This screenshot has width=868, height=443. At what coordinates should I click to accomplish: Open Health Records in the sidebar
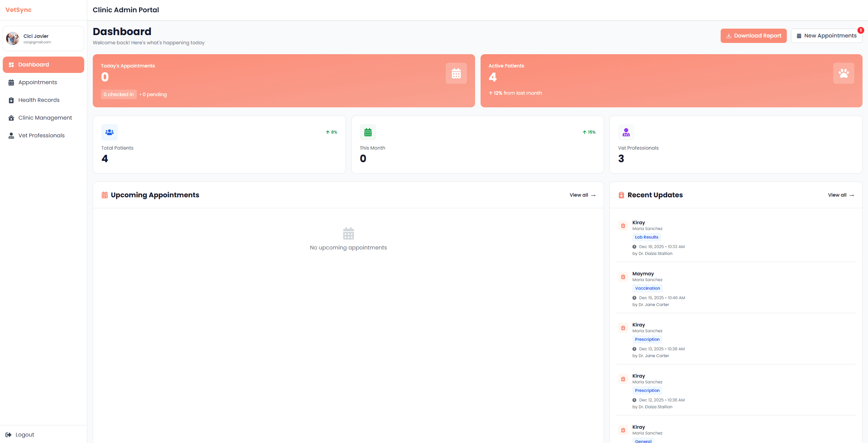(x=43, y=100)
